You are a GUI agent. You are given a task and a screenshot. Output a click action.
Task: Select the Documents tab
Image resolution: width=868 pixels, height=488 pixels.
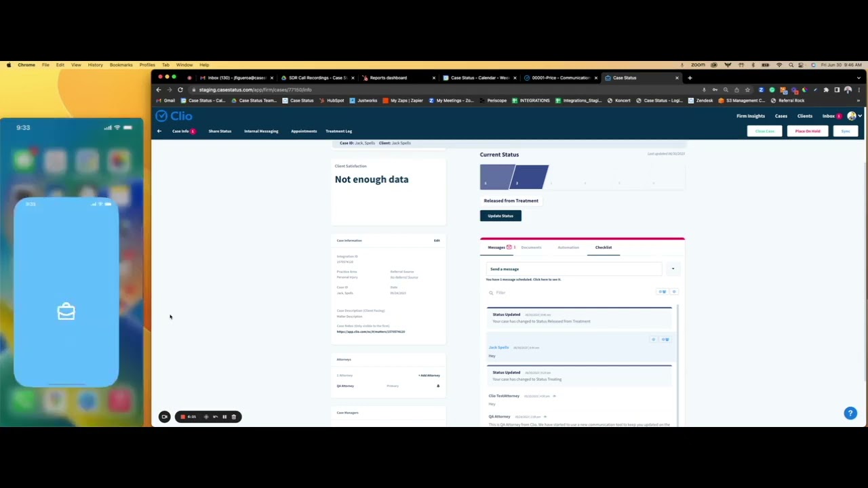click(531, 247)
